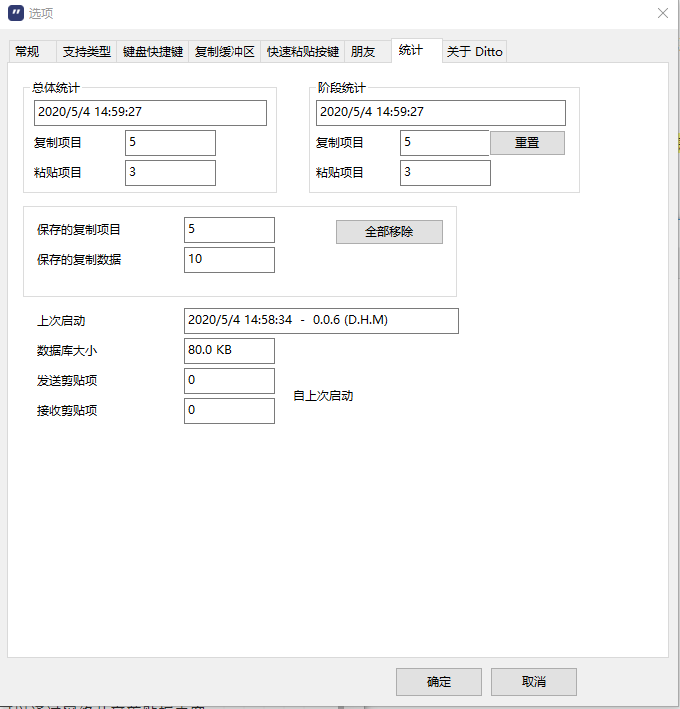
Task: Click 复制项目 field under 阶段统计
Action: [445, 143]
